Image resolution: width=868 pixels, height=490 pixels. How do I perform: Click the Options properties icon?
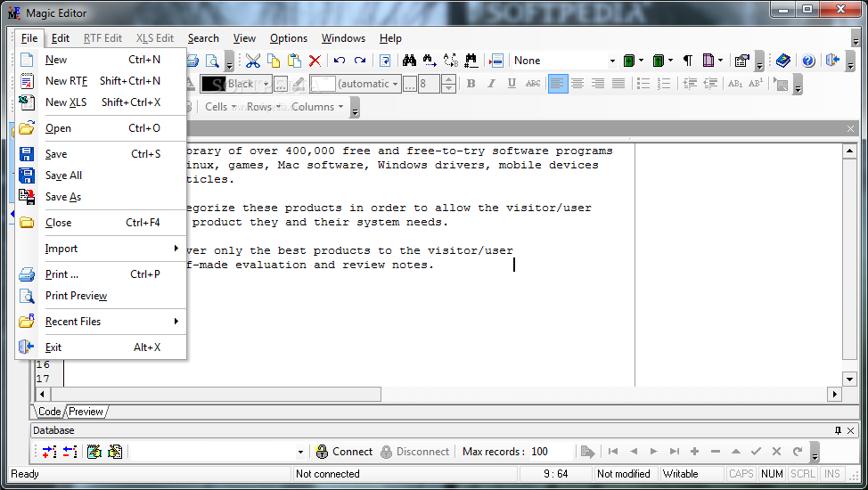tap(741, 61)
